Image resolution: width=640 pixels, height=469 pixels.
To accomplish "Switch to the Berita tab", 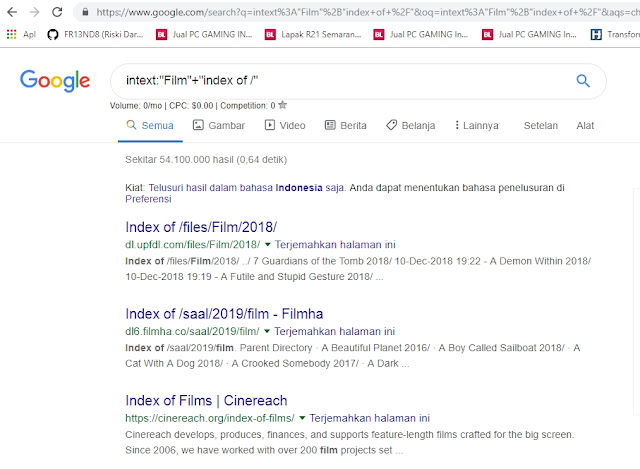I will pos(346,125).
